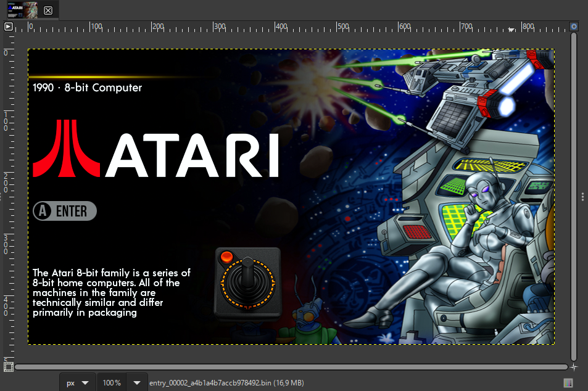
Task: Click the ENTER pill graphic on canvas
Action: pyautogui.click(x=65, y=211)
